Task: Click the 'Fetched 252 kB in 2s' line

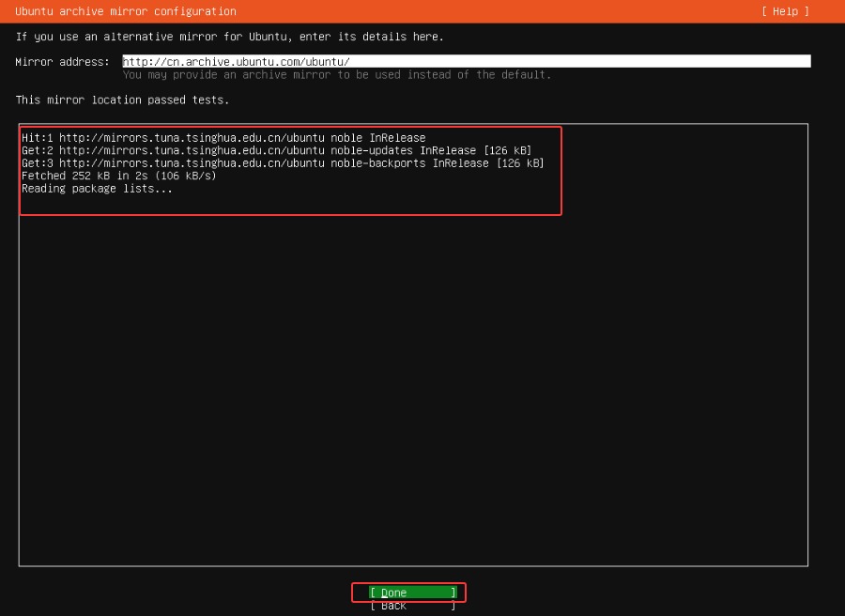Action: pos(118,176)
